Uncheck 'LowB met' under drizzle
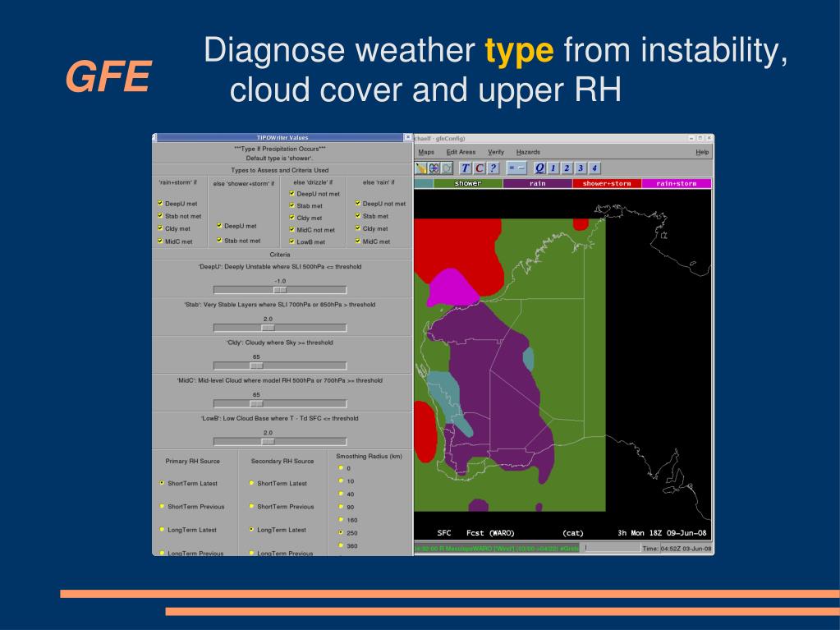This screenshot has height=630, width=840. pos(292,241)
